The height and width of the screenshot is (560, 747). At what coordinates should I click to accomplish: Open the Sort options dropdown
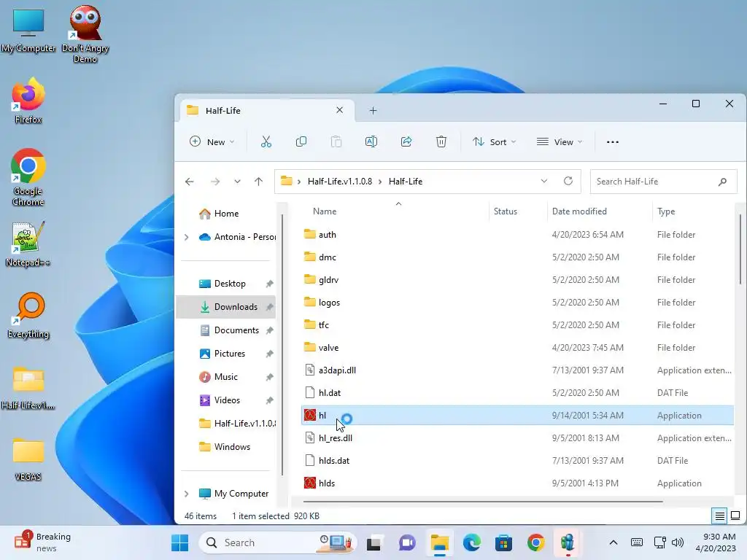coord(495,142)
